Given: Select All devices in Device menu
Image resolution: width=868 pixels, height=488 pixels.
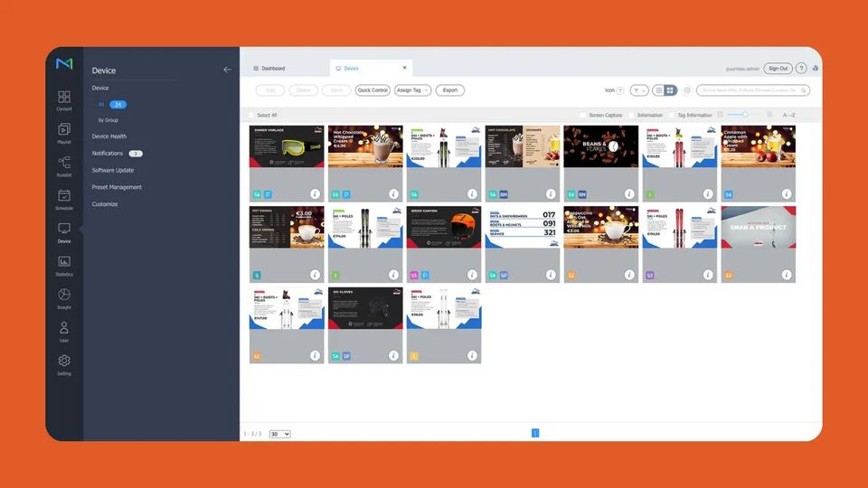Looking at the screenshot, I should pyautogui.click(x=101, y=104).
